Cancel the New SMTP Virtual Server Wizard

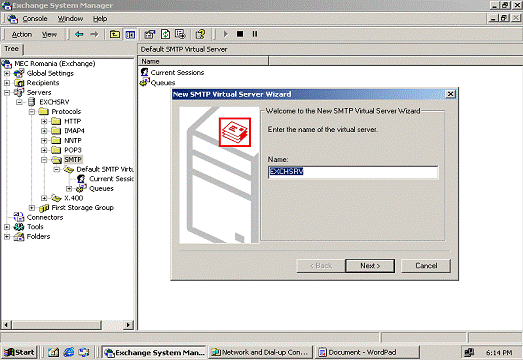point(426,266)
